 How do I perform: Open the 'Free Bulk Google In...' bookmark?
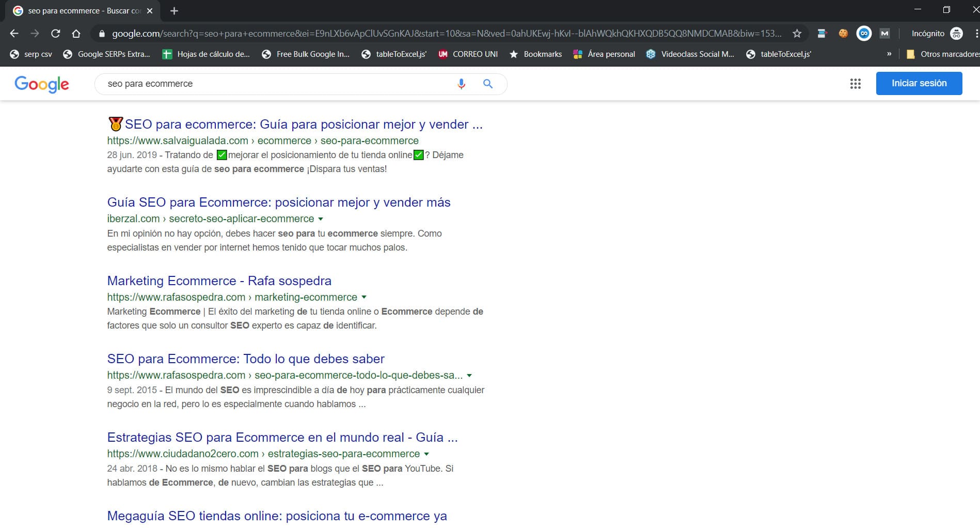[306, 54]
